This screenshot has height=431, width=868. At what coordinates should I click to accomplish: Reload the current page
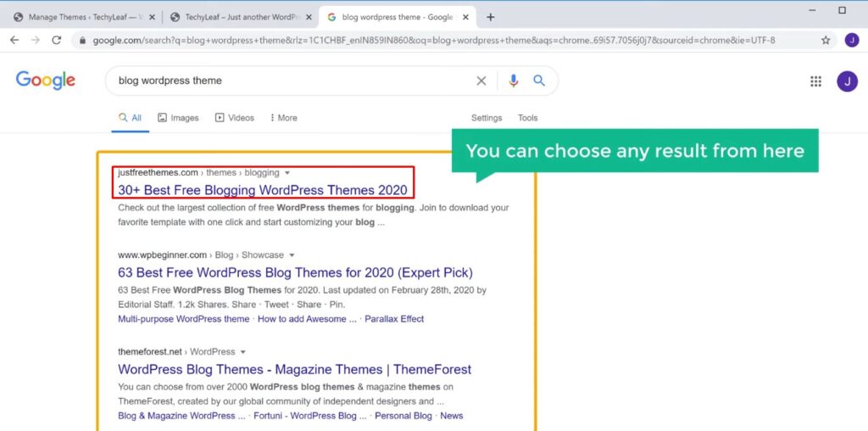point(56,40)
